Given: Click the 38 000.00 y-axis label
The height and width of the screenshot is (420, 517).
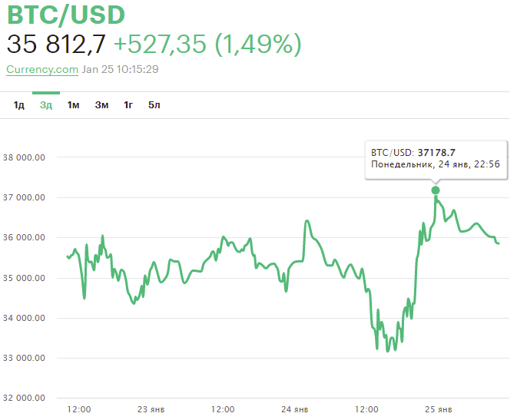Looking at the screenshot, I should click(x=25, y=157).
